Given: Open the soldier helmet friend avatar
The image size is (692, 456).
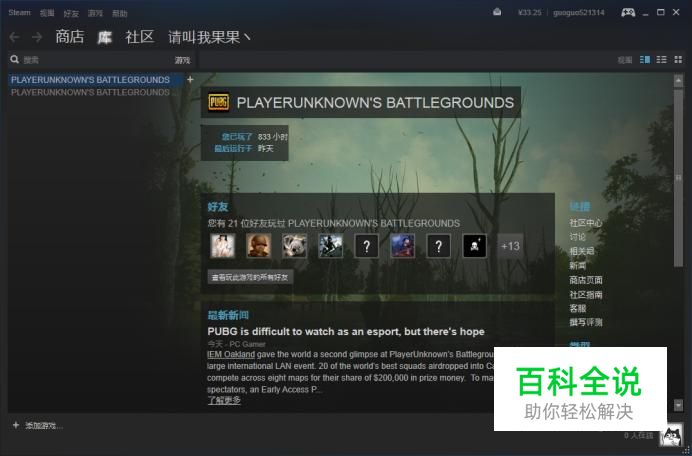Looking at the screenshot, I should tap(259, 246).
